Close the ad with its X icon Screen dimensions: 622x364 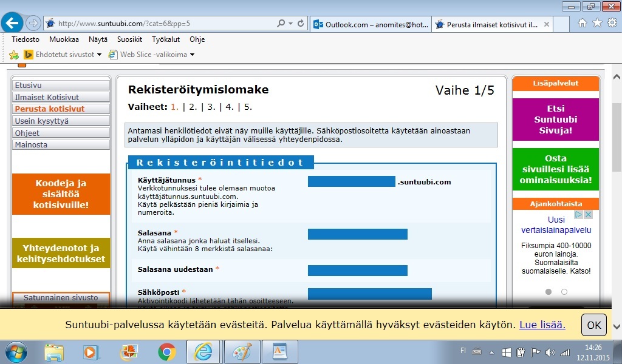pyautogui.click(x=588, y=215)
